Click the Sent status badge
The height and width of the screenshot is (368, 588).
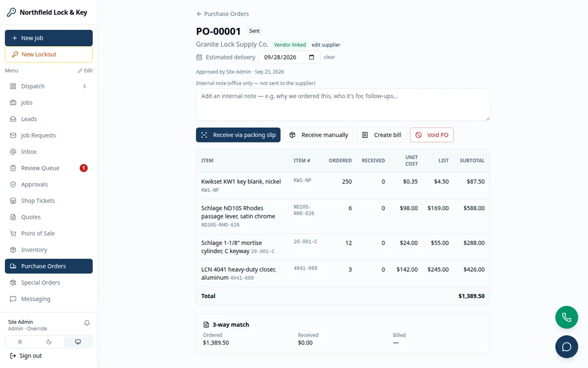pos(255,31)
